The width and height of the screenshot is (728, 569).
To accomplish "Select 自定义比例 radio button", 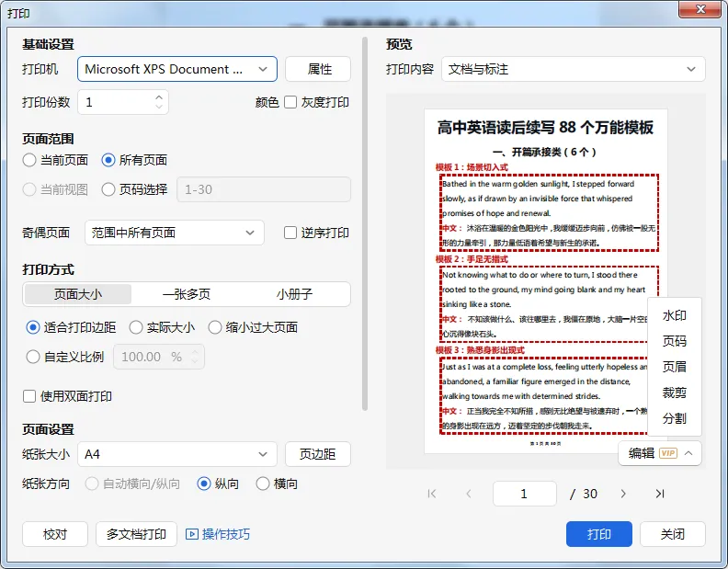I will (32, 357).
